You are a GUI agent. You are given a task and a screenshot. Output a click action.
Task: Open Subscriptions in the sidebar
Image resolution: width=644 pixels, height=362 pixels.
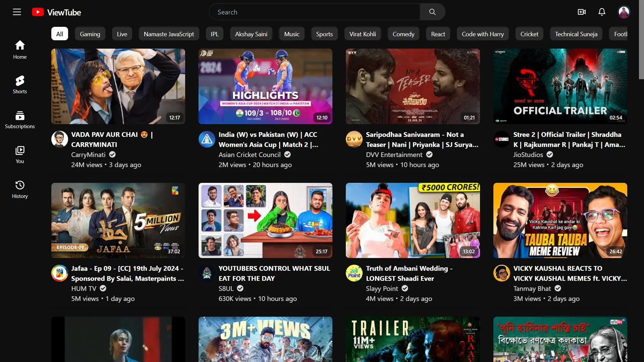coord(20,119)
